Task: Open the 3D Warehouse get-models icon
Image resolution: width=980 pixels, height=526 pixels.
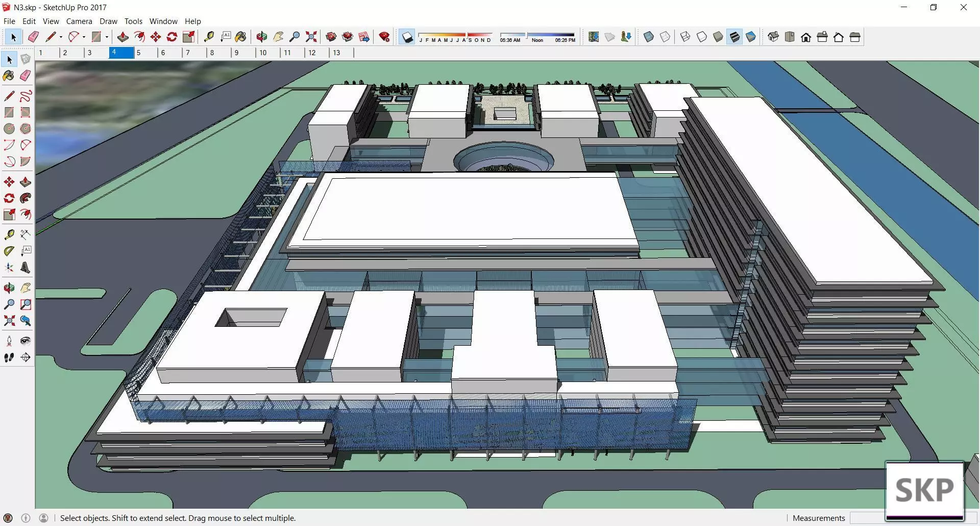Action: 331,37
